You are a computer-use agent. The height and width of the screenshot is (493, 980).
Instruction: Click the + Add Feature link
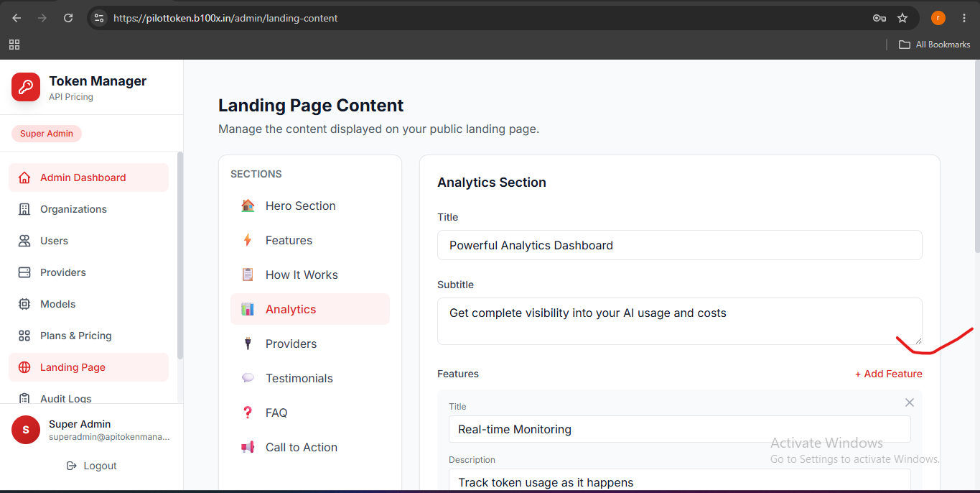[x=888, y=374]
